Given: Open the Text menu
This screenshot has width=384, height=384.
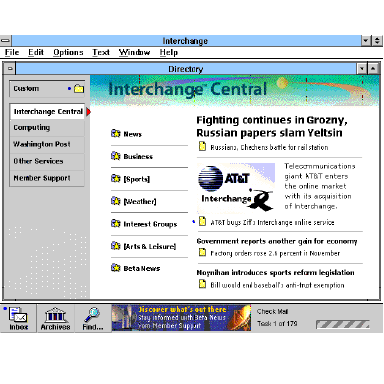Looking at the screenshot, I should coord(101,52).
